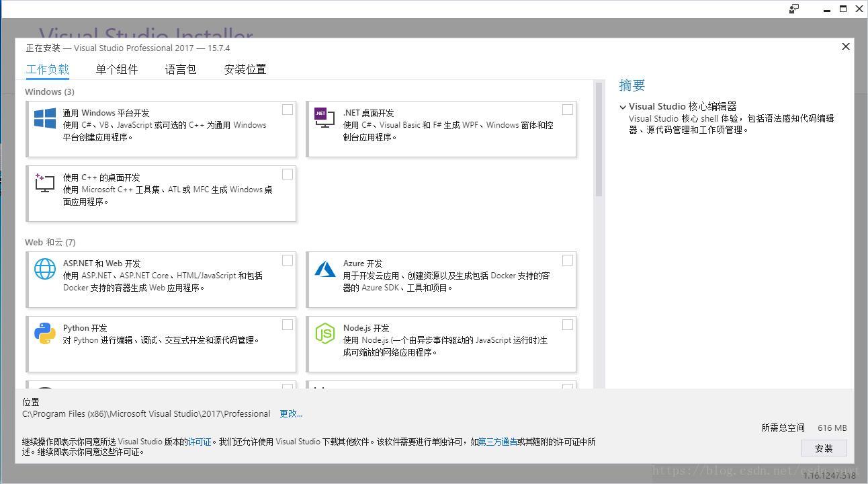
Task: Minimize the Visual Studio Installer main window
Action: 827,9
